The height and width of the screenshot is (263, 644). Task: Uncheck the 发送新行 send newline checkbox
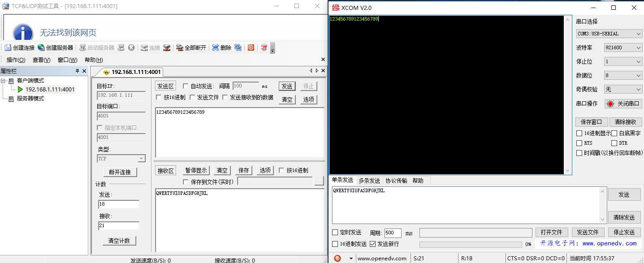(372, 244)
